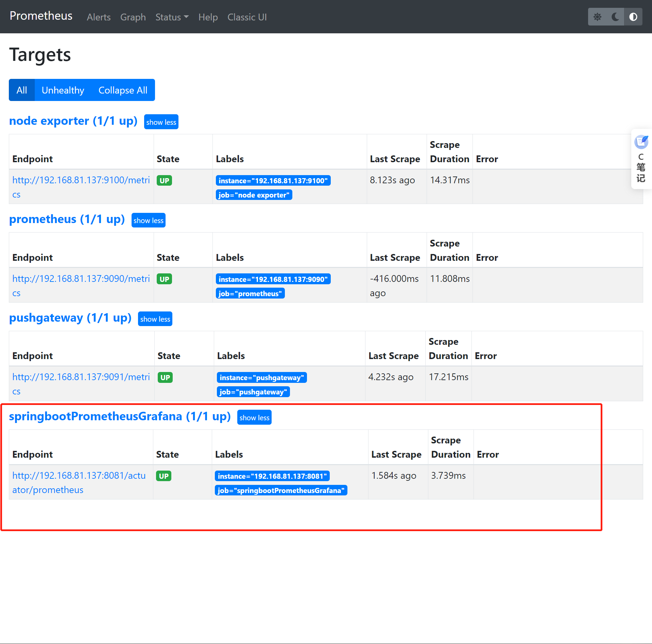Switch to dark theme moon icon
The height and width of the screenshot is (644, 652).
[x=615, y=17]
